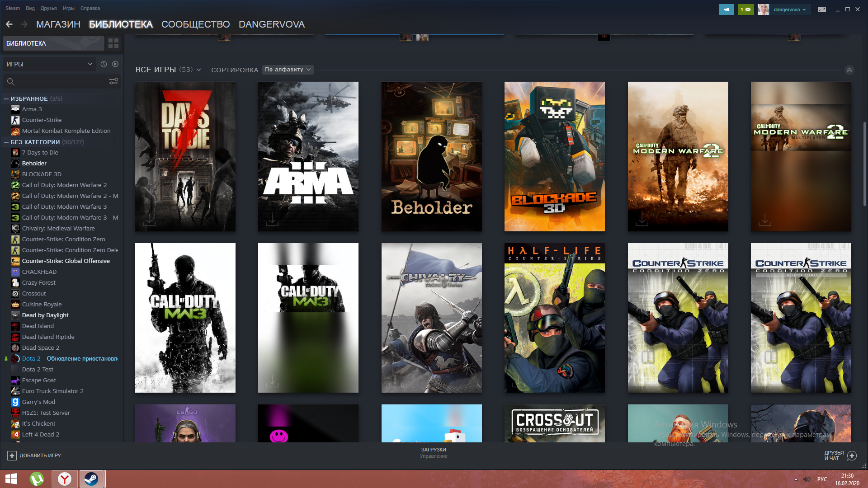Viewport: 868px width, 488px height.
Task: Click the search magnifier icon
Action: [11, 82]
